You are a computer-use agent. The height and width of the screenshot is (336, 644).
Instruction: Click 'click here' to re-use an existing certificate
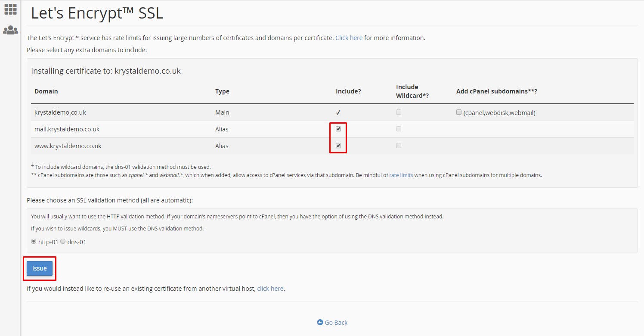click(x=270, y=288)
